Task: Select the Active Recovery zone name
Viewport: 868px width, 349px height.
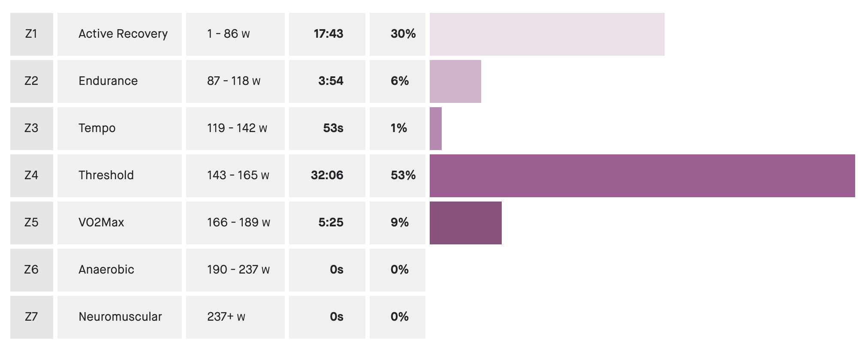Action: [123, 34]
